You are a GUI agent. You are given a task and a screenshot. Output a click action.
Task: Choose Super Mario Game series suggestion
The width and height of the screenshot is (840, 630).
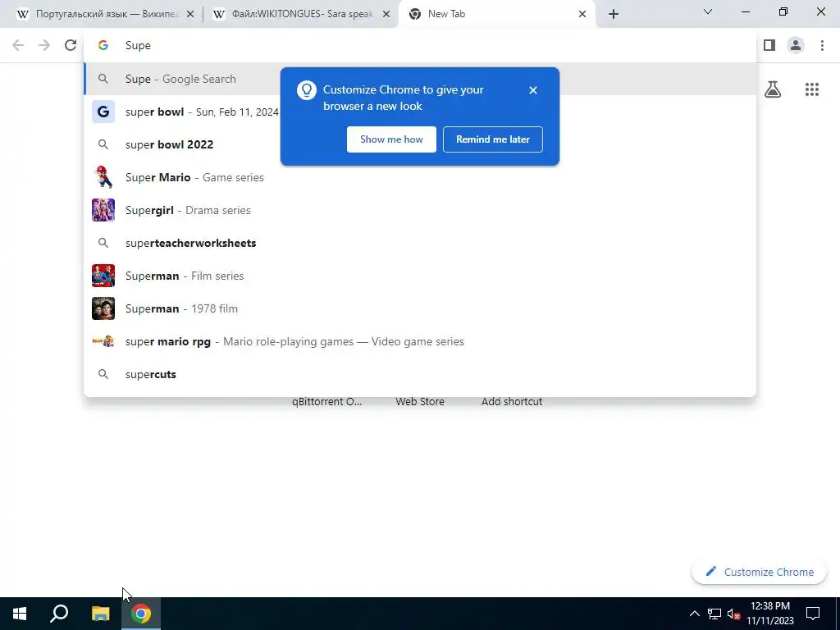point(420,177)
